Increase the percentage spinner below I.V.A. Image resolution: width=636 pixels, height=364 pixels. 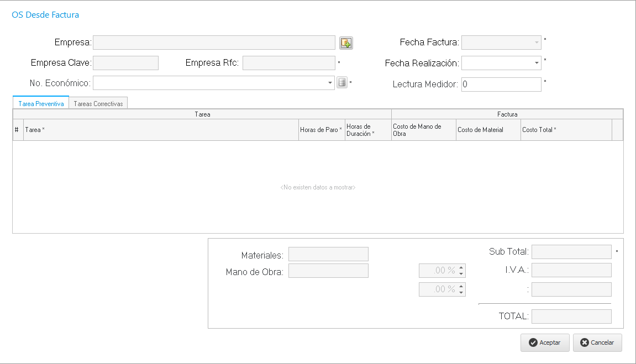[461, 287]
